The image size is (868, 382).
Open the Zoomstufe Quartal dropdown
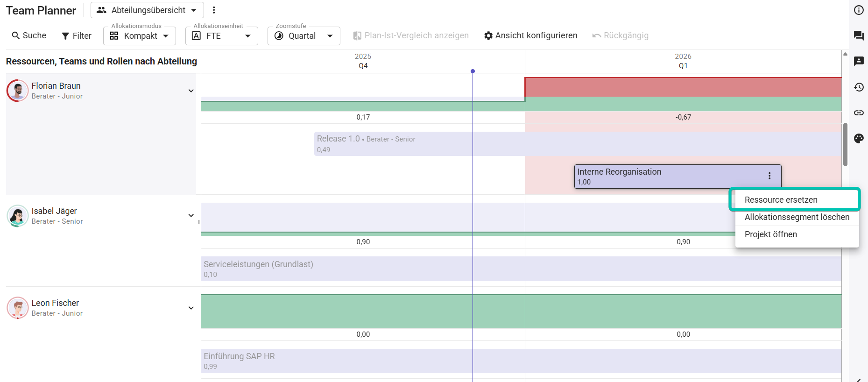click(303, 36)
